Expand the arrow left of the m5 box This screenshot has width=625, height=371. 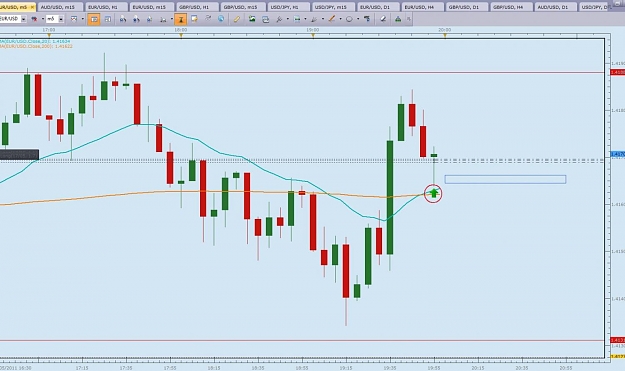[43, 19]
